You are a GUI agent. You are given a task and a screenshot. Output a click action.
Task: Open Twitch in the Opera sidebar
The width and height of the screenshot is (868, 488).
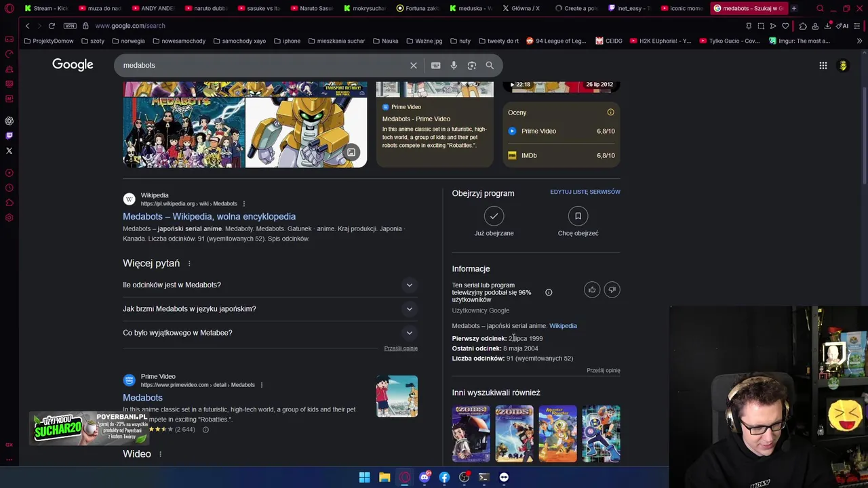click(x=9, y=136)
